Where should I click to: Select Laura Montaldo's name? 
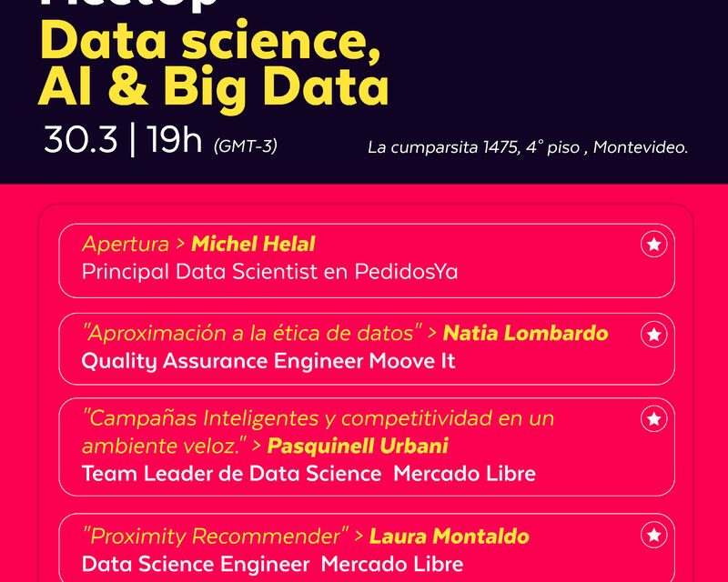pyautogui.click(x=450, y=536)
